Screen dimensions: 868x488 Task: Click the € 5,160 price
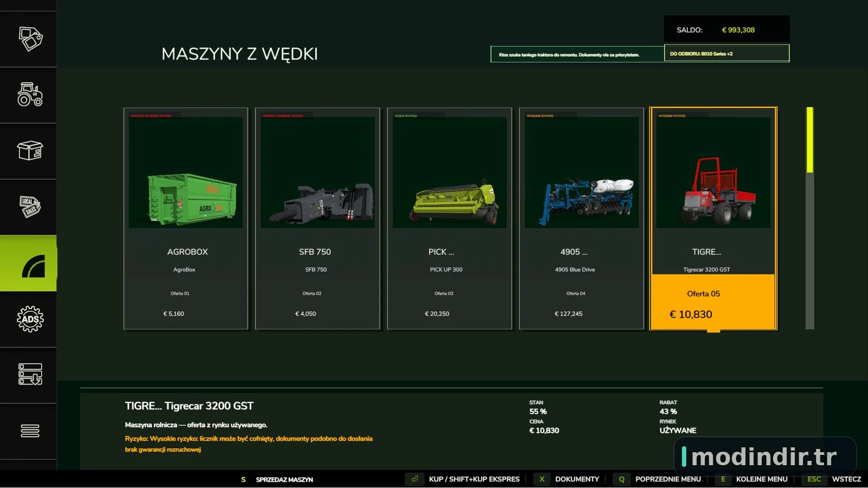174,314
